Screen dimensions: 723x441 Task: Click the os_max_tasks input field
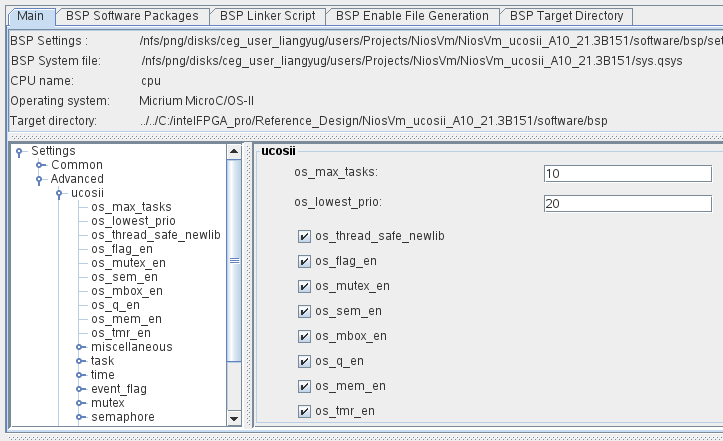pos(627,173)
